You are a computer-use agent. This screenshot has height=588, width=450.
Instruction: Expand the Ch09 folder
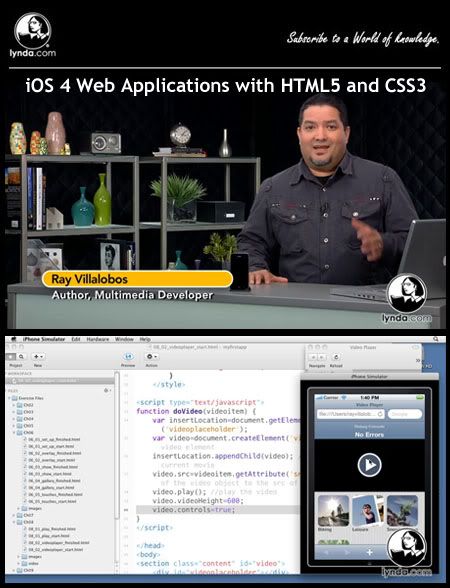[14, 570]
